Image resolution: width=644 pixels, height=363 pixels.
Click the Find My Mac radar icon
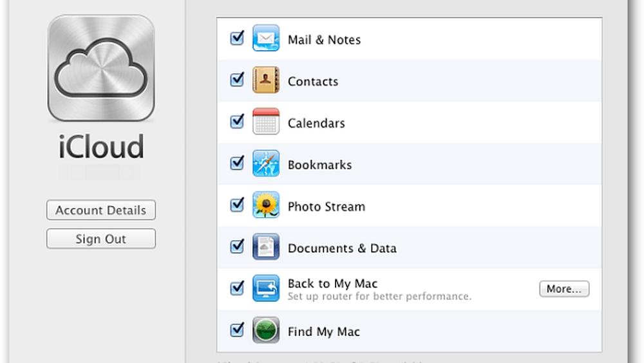[265, 331]
